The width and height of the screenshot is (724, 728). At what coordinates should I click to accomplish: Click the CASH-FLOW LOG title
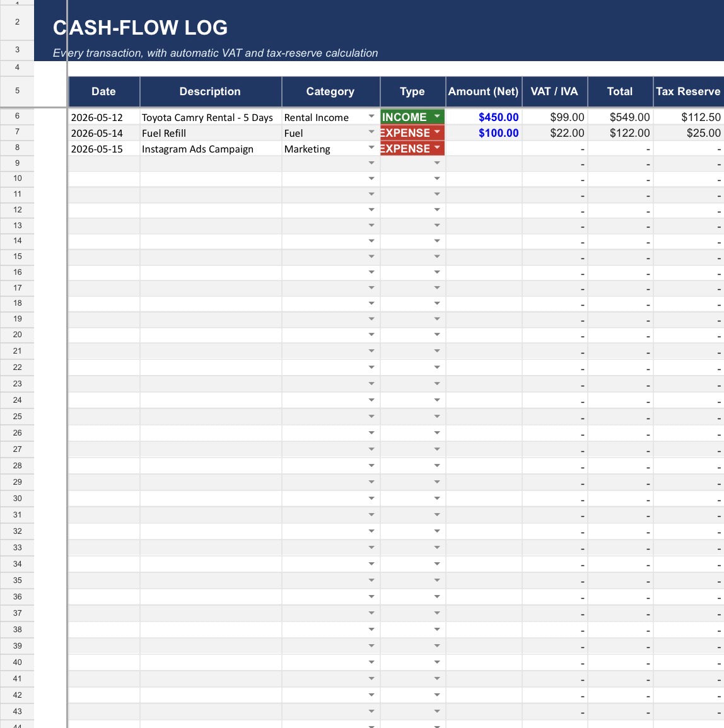coord(141,28)
